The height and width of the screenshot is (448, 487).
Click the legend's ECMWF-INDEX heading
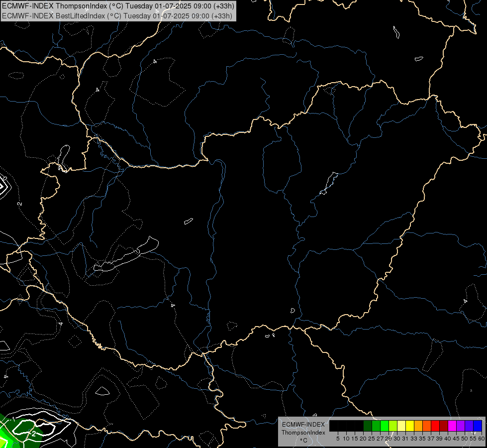coord(303,425)
